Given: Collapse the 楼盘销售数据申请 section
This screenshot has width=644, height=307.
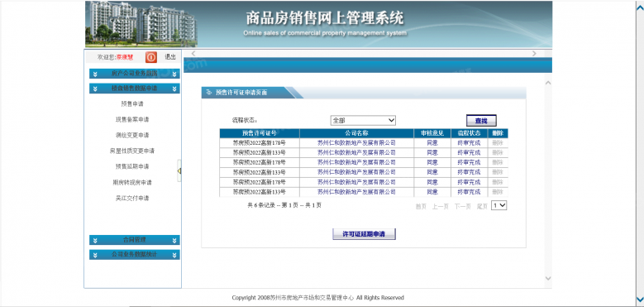Looking at the screenshot, I should pyautogui.click(x=134, y=89).
